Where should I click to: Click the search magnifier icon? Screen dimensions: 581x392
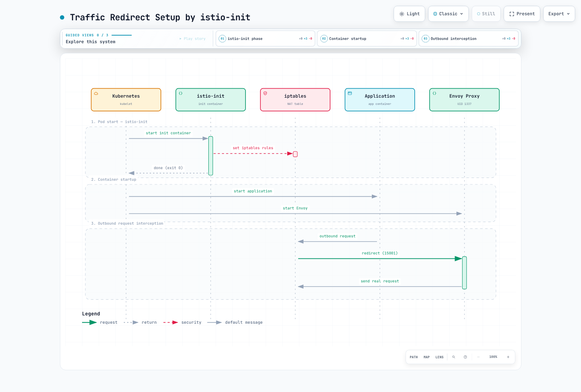pyautogui.click(x=454, y=357)
